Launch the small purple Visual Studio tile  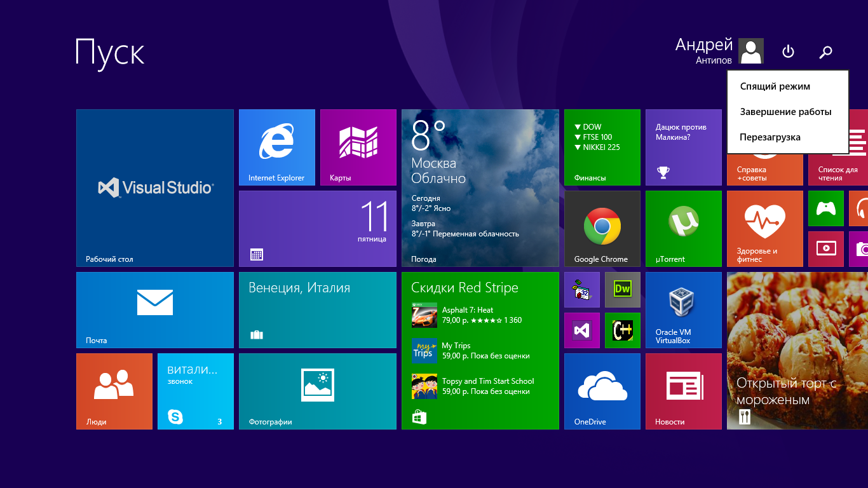(x=581, y=330)
